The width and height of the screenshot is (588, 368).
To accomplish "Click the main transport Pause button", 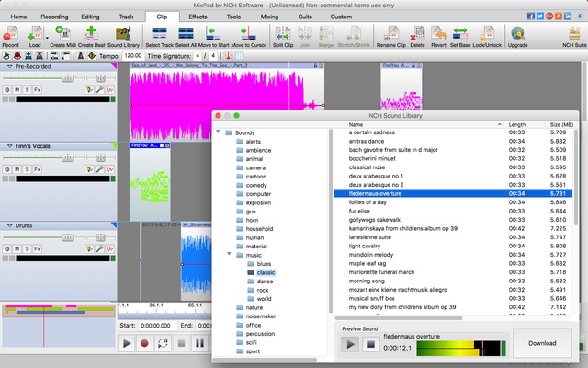I will tap(200, 343).
